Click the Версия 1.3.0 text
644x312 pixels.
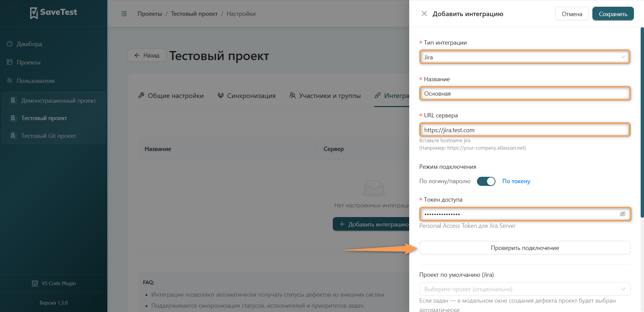click(54, 303)
